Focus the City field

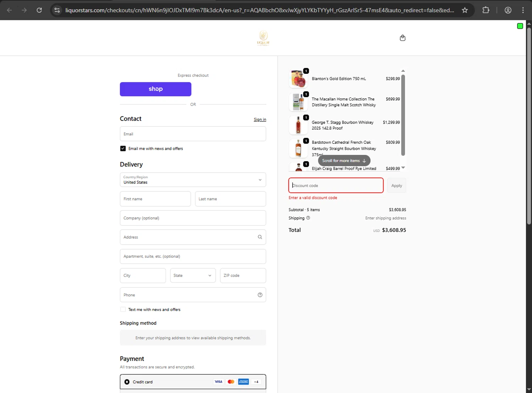pos(143,275)
